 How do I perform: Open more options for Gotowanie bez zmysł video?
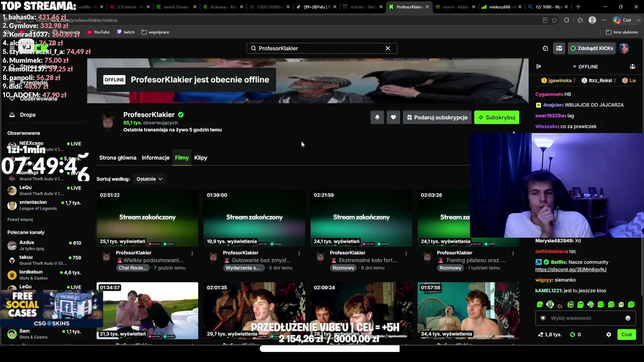coord(299,253)
